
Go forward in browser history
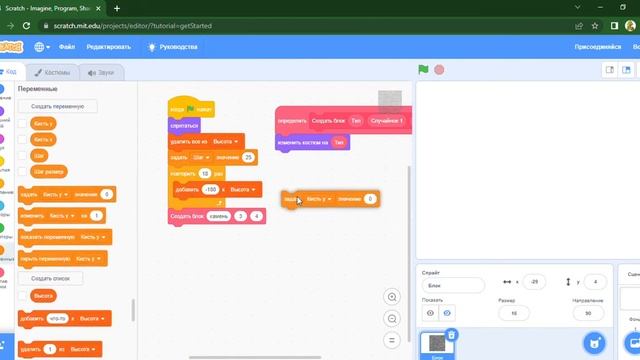tap(11, 26)
